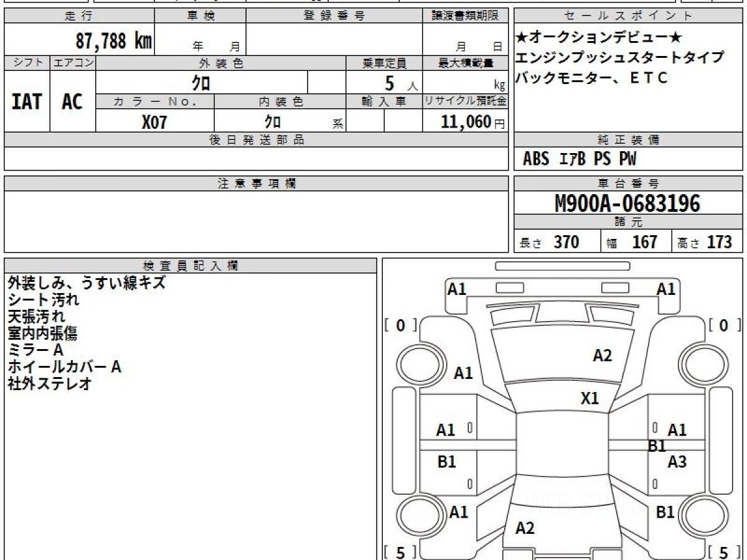Click the 車検 header cell
The height and width of the screenshot is (560, 747).
pos(200,16)
